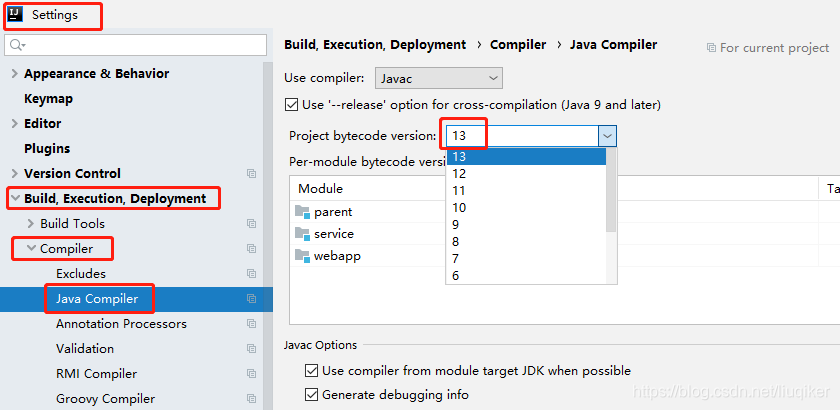The image size is (840, 410).
Task: Open the Use compiler Javac dropdown
Action: (439, 78)
